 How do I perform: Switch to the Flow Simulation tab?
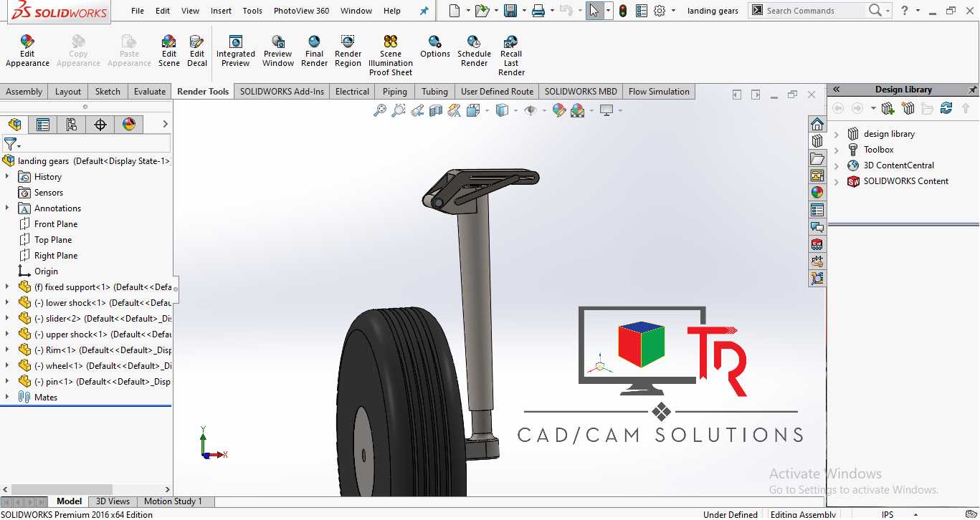pyautogui.click(x=659, y=92)
